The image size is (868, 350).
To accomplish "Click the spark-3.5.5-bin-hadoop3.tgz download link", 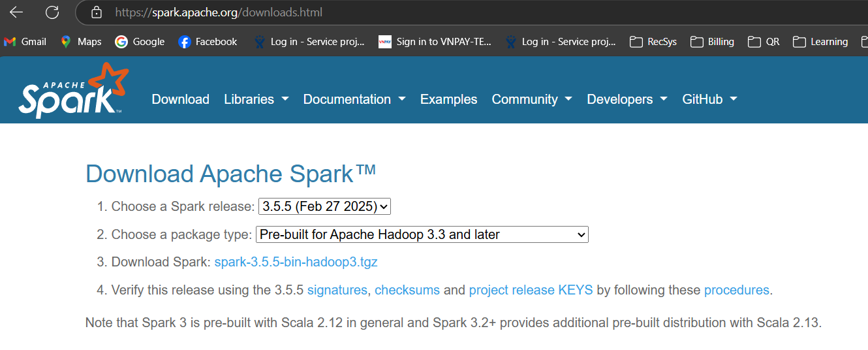I will (x=296, y=262).
